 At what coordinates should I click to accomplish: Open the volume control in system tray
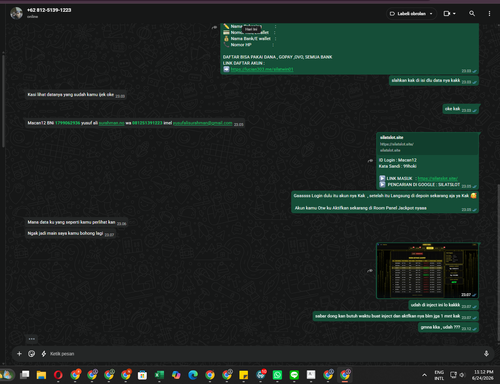click(462, 375)
